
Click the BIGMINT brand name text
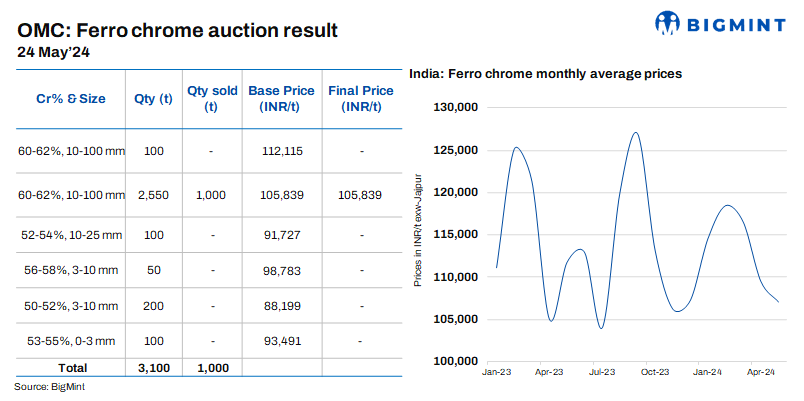point(734,24)
